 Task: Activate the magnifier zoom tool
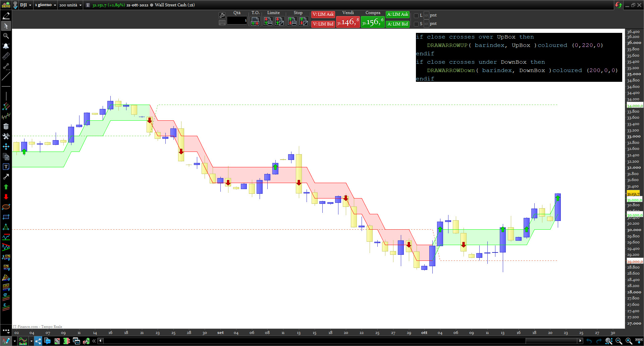[x=6, y=36]
